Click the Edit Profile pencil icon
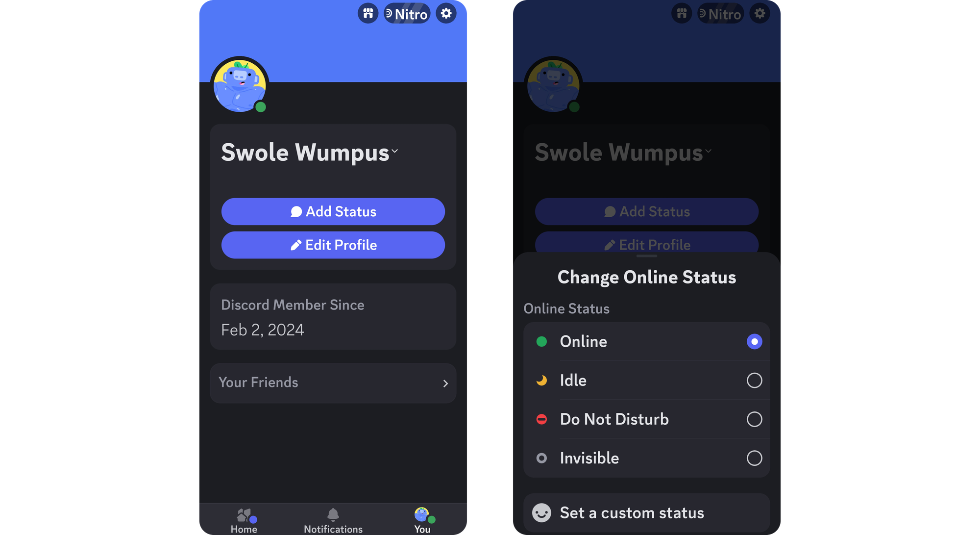Viewport: 980px width, 535px height. pyautogui.click(x=295, y=244)
